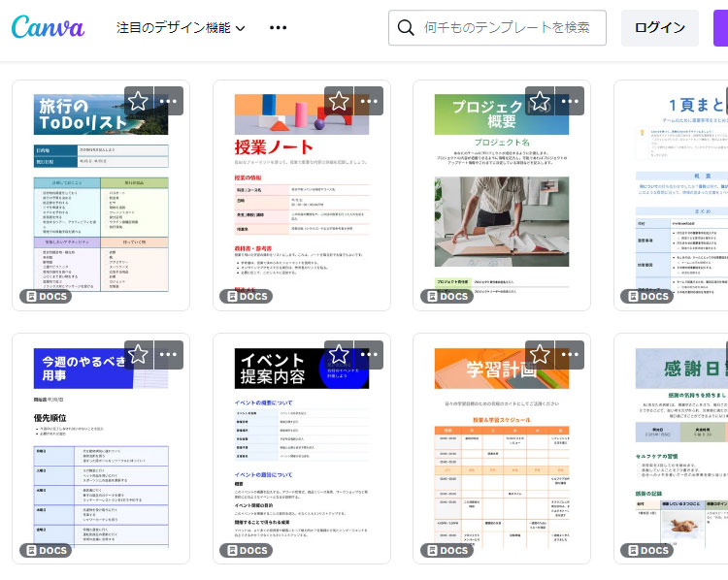Star the 旅行のToDoリスト template

pos(139,101)
